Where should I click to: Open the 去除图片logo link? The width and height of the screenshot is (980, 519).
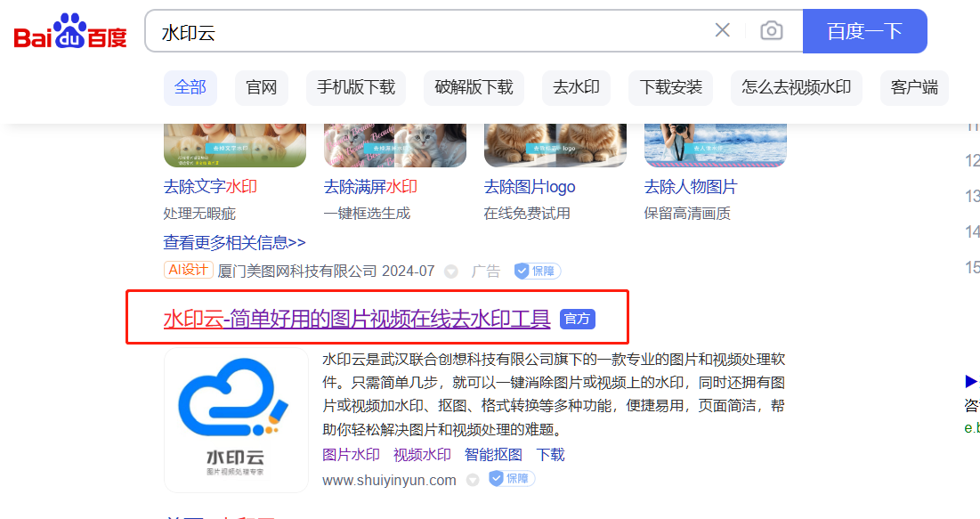[530, 186]
